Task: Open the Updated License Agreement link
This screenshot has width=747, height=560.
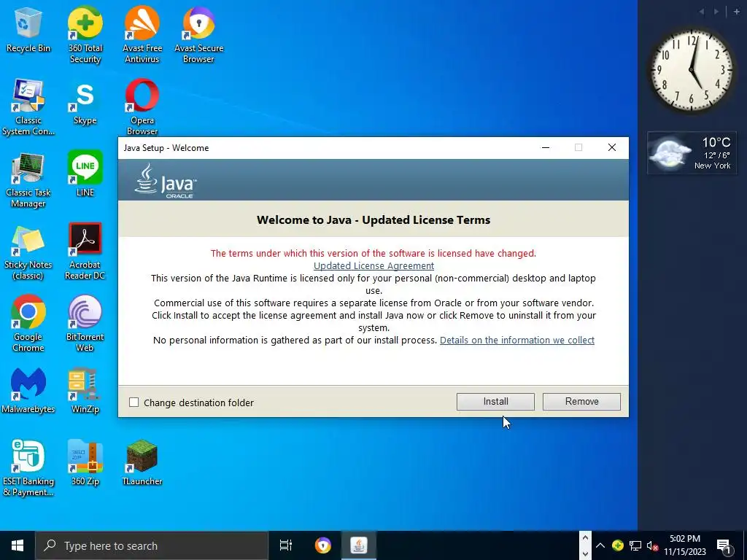Action: (x=373, y=265)
